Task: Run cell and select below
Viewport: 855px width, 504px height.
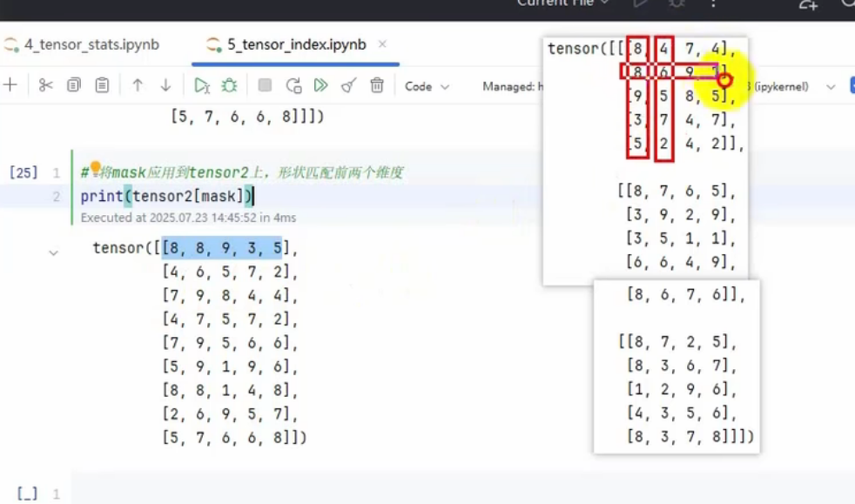Action: (x=202, y=85)
